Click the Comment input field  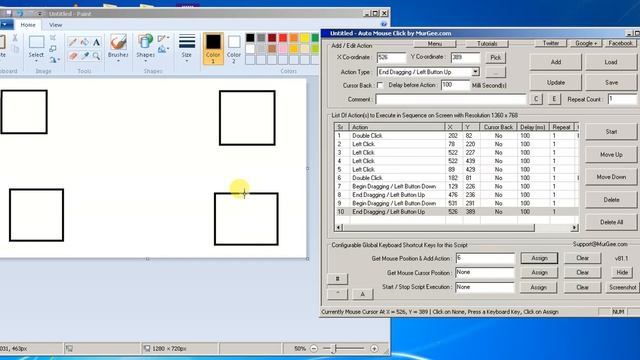pos(451,99)
